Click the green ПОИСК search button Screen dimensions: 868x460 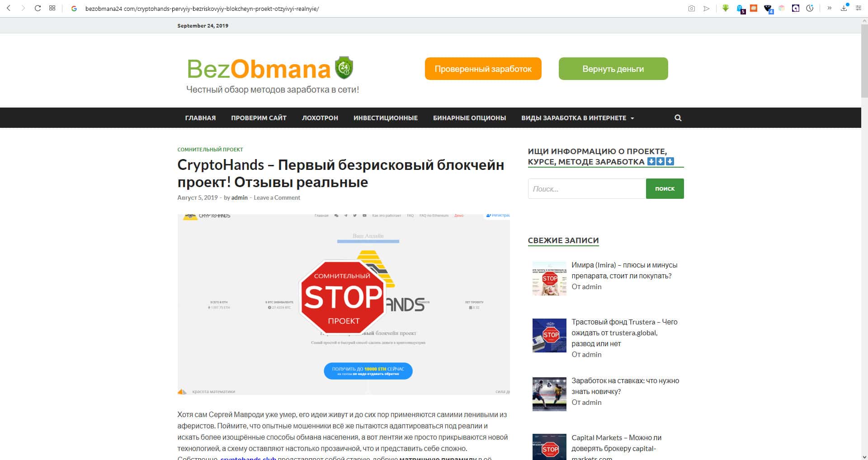665,189
